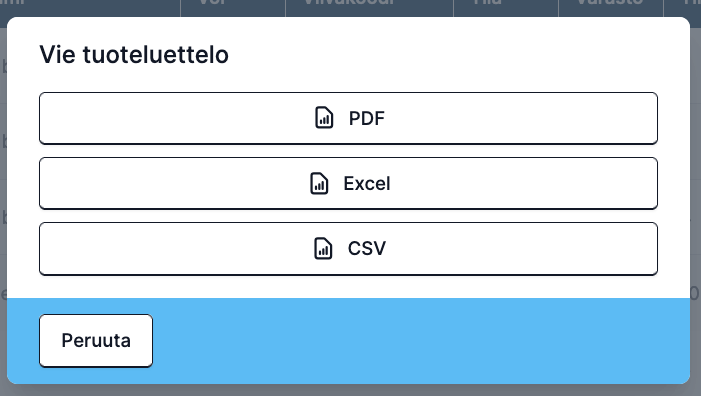Viewport: 701px width, 396px height.
Task: Click the Väri column header
Action: click(x=232, y=4)
